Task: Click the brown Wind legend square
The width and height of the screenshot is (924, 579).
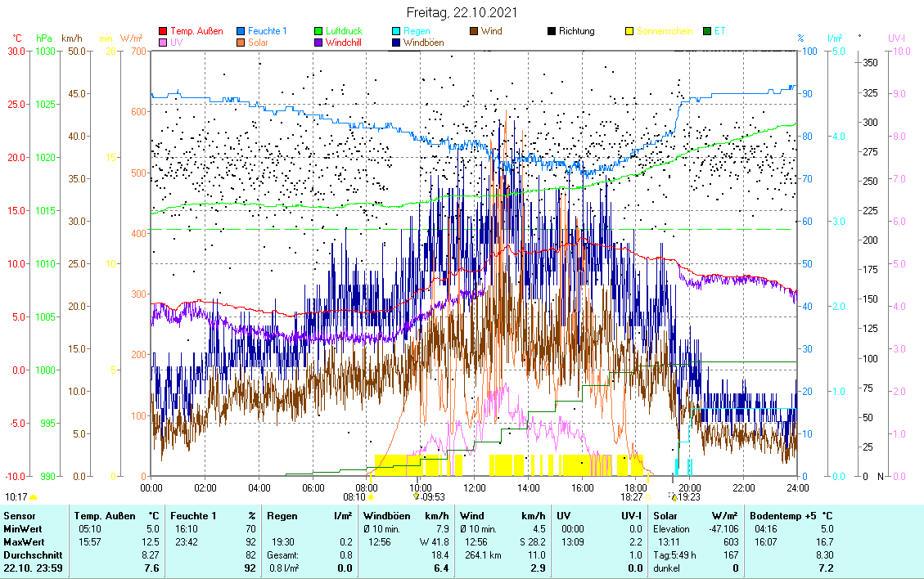Action: tap(474, 31)
